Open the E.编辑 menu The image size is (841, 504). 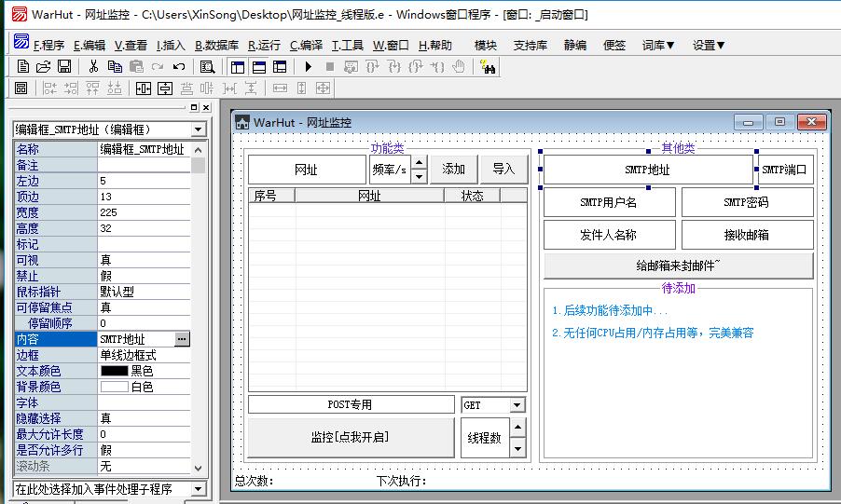[90, 46]
